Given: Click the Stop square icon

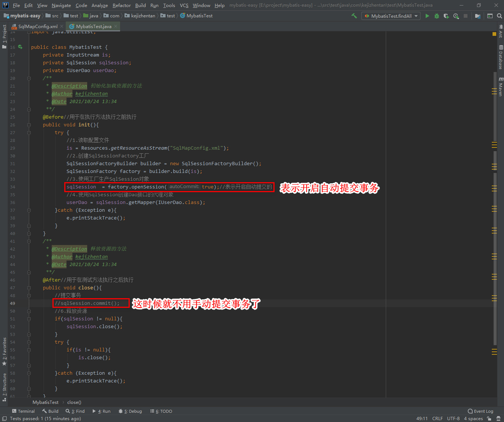Looking at the screenshot, I should click(x=466, y=16).
